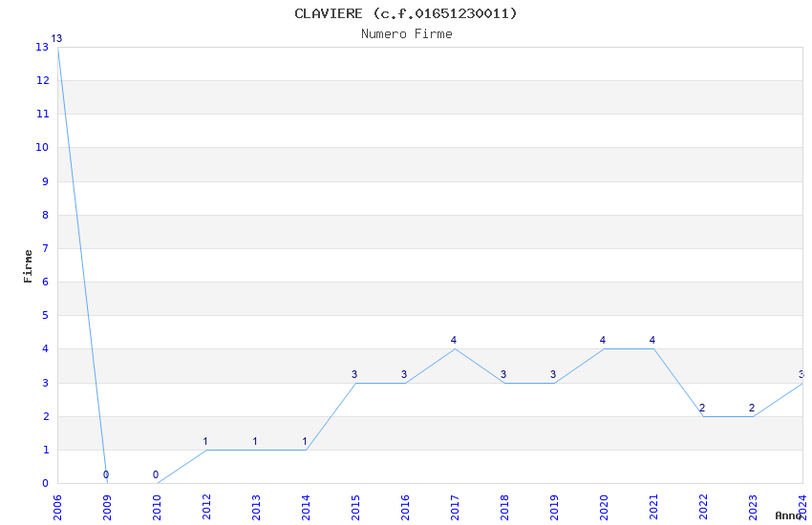Select the 2022 data label 2
This screenshot has height=525, width=812.
pyautogui.click(x=702, y=409)
